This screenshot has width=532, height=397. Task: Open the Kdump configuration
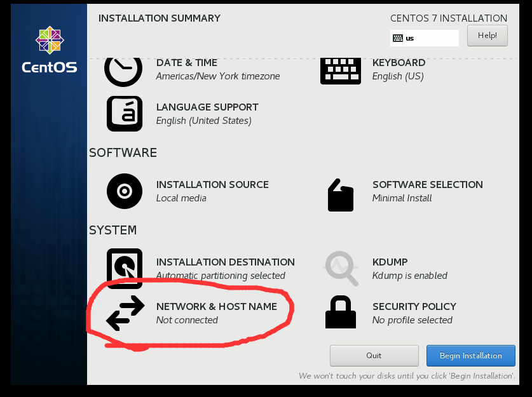(x=390, y=262)
